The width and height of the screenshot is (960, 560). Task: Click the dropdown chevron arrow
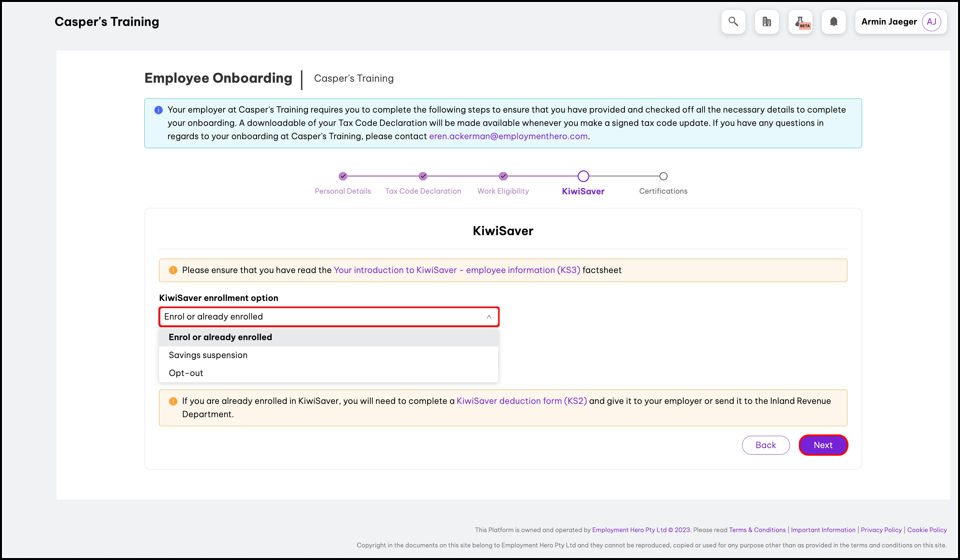point(489,317)
